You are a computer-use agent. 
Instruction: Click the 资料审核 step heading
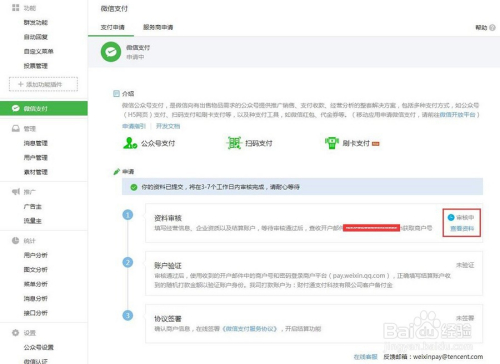tap(168, 218)
